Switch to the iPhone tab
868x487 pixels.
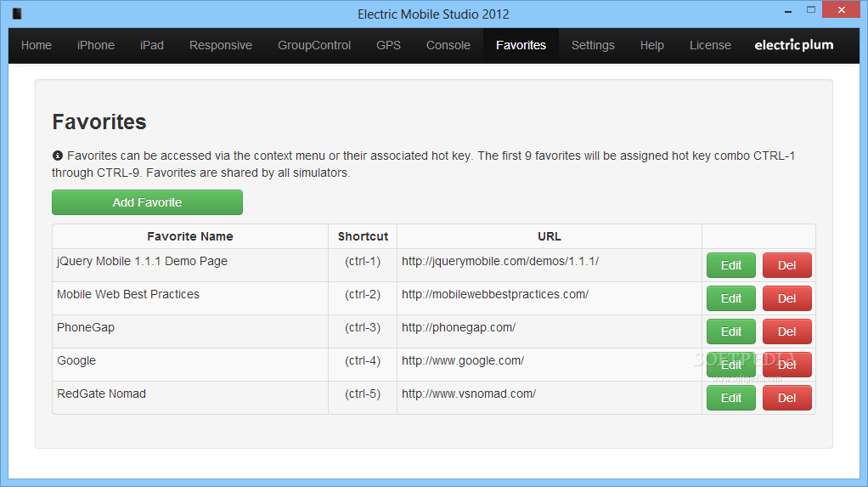[96, 45]
